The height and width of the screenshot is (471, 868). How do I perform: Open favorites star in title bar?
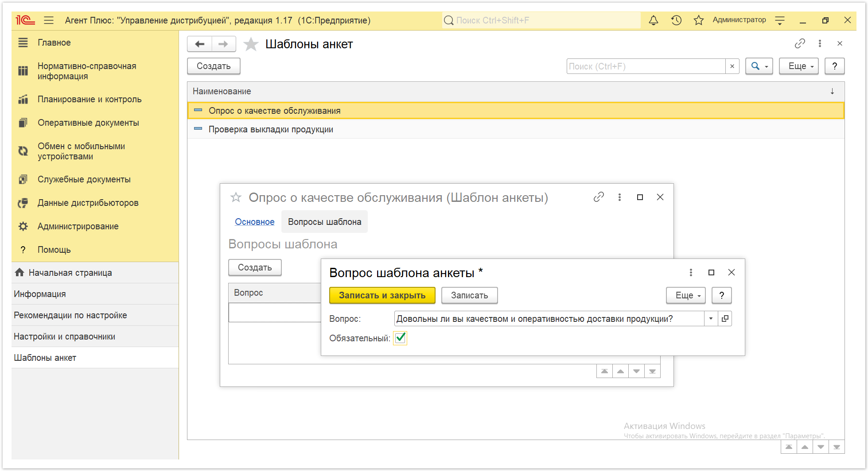pyautogui.click(x=699, y=20)
